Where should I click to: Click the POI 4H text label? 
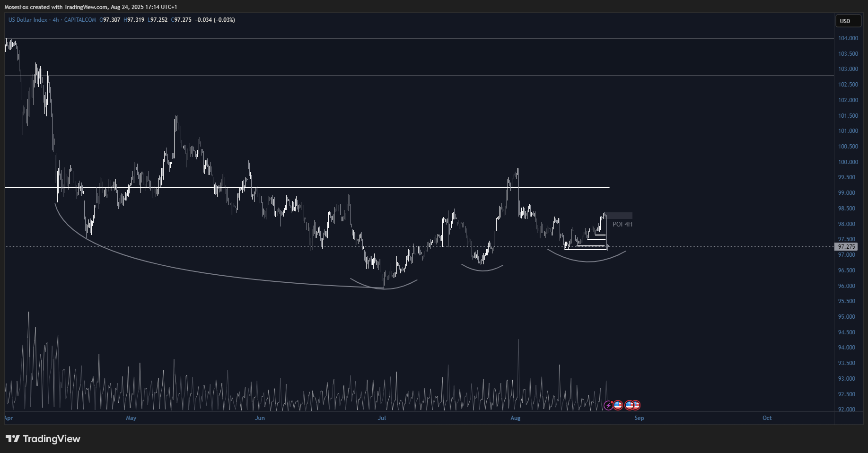point(622,224)
